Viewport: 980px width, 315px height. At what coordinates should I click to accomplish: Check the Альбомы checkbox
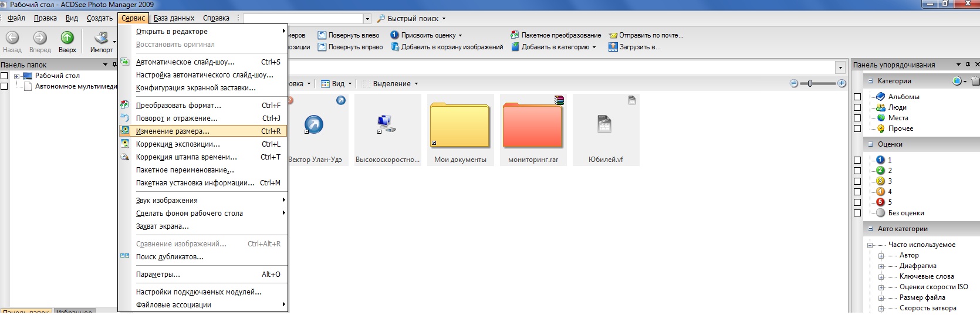pos(857,97)
